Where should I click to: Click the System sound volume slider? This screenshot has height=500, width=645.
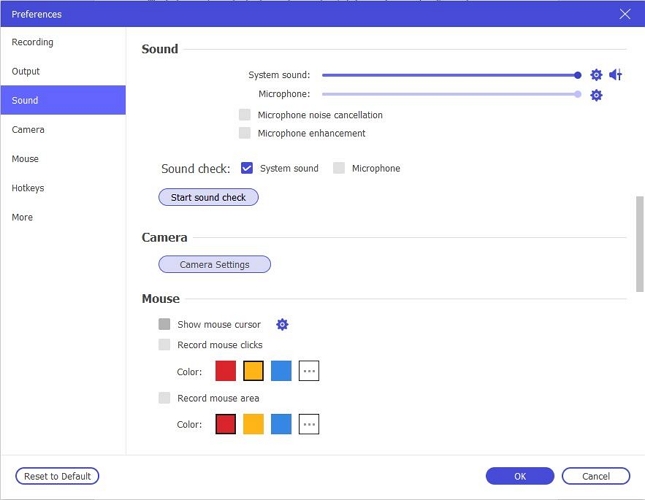tap(450, 75)
